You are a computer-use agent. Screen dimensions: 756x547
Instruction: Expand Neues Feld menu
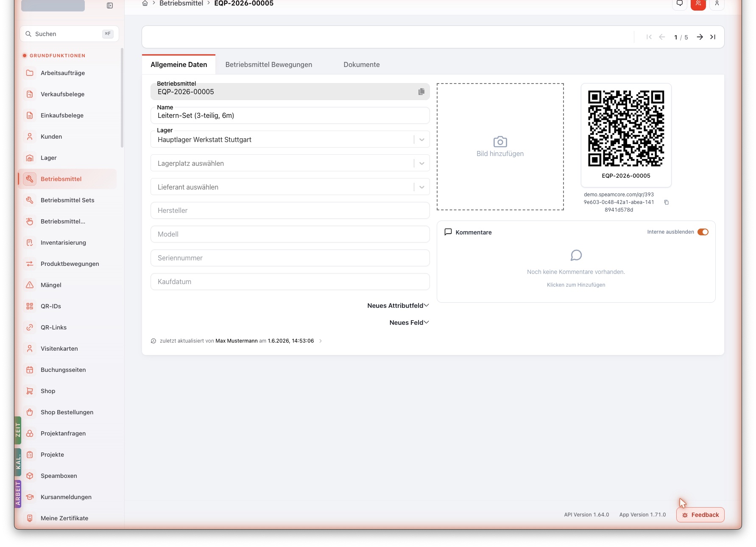pyautogui.click(x=409, y=323)
